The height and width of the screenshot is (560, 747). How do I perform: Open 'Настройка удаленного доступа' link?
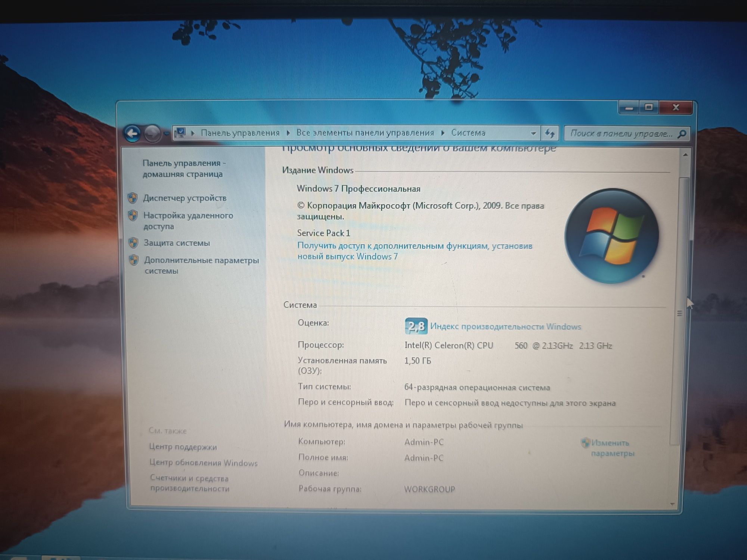click(188, 221)
